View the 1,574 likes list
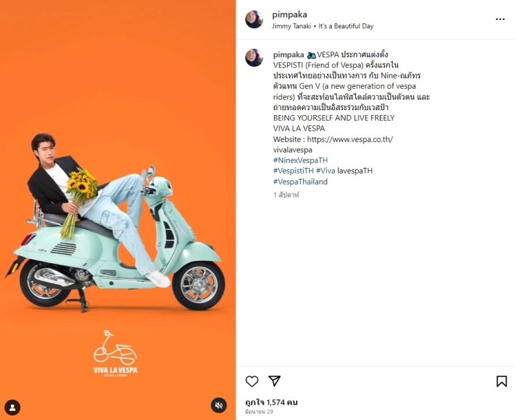This screenshot has height=420, width=515. [271, 402]
